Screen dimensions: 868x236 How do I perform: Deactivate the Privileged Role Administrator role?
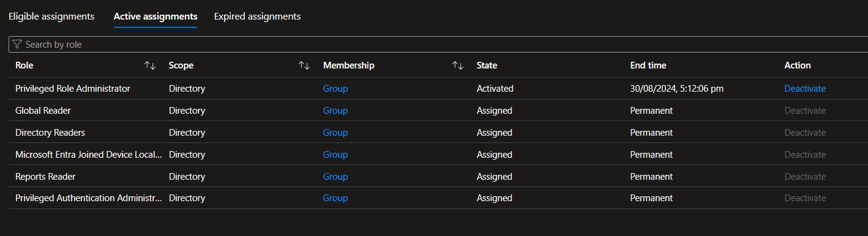tap(805, 89)
